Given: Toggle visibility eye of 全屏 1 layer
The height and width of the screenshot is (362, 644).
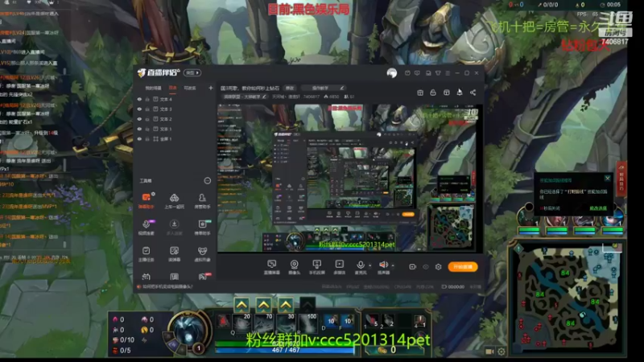Looking at the screenshot, I should pyautogui.click(x=139, y=138).
